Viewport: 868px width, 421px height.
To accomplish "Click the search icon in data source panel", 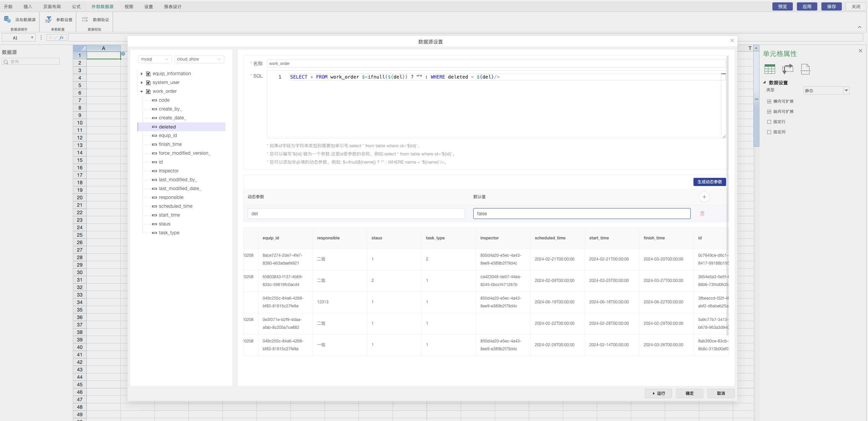I will click(x=6, y=62).
